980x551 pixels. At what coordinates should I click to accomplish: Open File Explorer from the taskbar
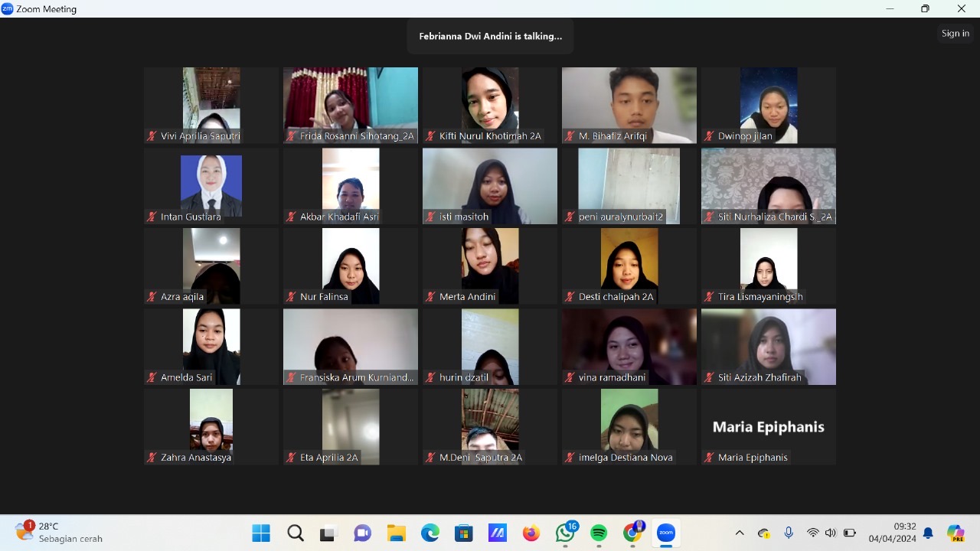click(396, 533)
